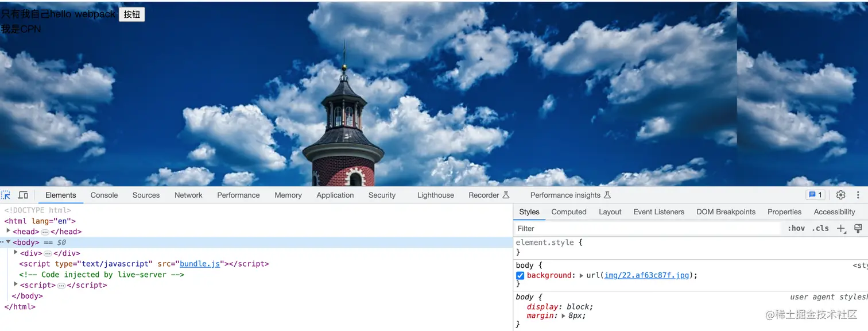Screen dimensions: 868x331
Task: Click the flask icon beside Recorder
Action: coord(506,195)
